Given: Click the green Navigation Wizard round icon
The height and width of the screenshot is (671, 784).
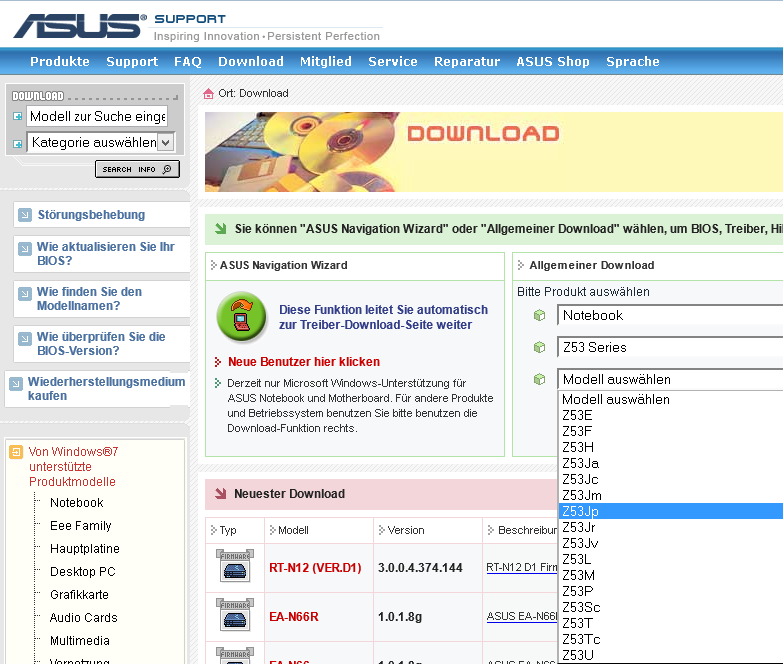Looking at the screenshot, I should click(x=242, y=317).
